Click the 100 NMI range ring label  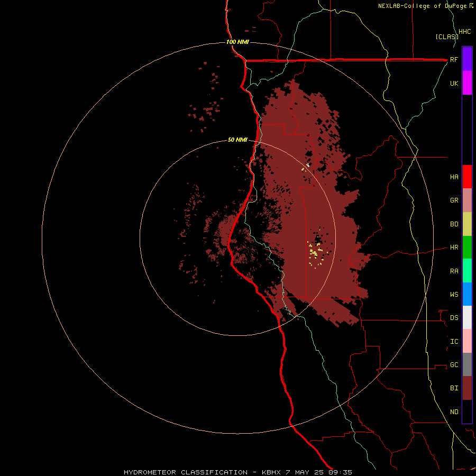[237, 42]
